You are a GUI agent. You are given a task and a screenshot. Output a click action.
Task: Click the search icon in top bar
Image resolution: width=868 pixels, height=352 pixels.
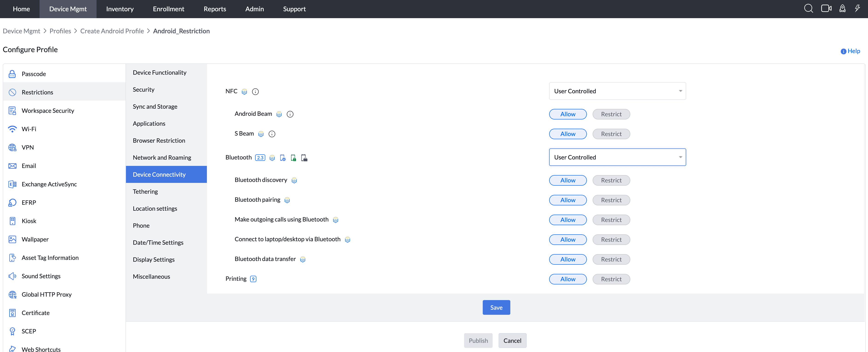click(808, 9)
